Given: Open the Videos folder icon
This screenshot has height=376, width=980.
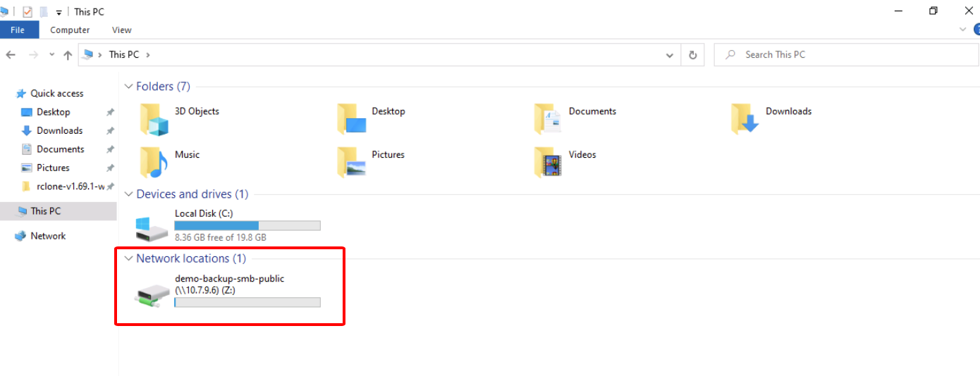Looking at the screenshot, I should click(548, 161).
